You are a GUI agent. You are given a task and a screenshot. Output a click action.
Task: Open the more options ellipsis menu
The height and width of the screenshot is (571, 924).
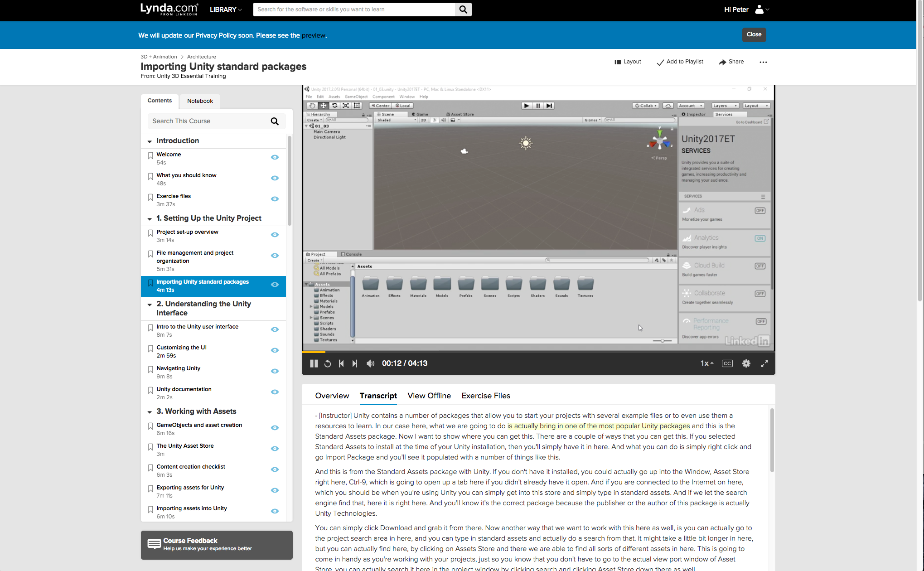(x=763, y=62)
